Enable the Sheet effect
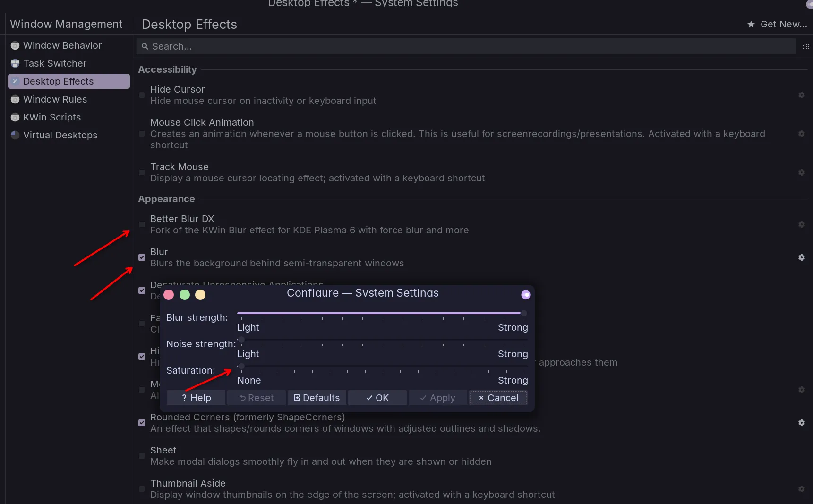 [x=142, y=456]
